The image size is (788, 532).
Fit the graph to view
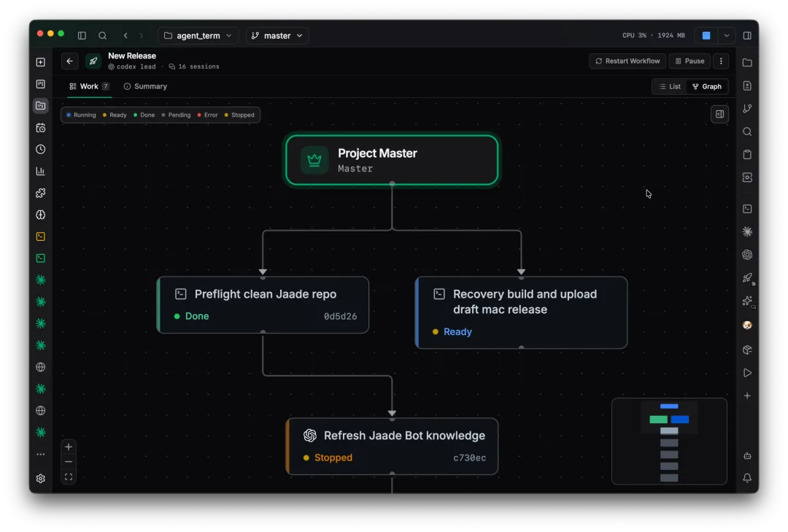69,477
